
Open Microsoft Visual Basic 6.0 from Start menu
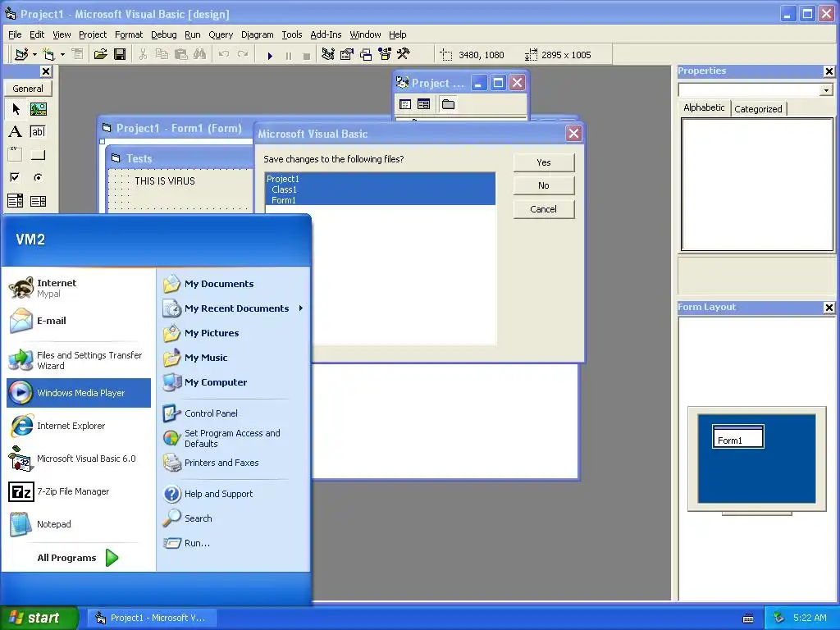[79, 459]
